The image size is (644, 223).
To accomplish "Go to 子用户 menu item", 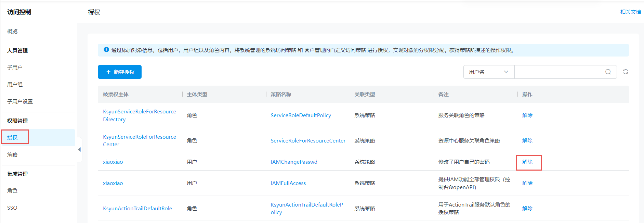I will click(x=15, y=67).
